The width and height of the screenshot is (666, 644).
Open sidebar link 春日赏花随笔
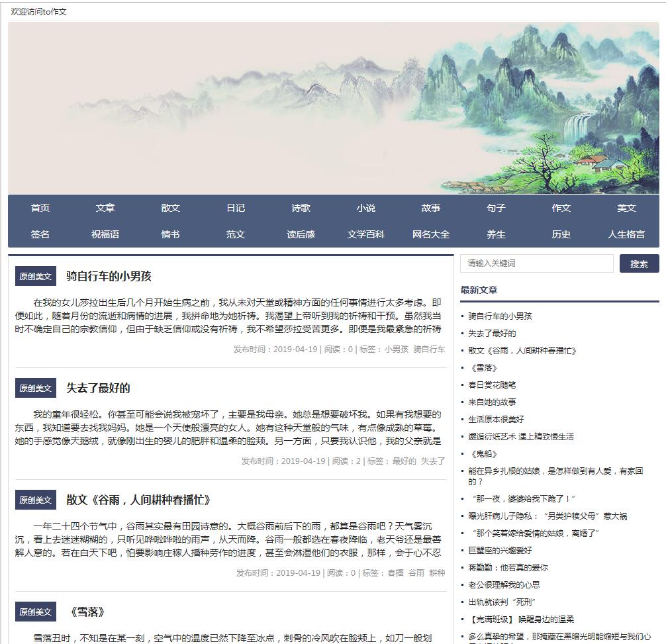coord(492,385)
